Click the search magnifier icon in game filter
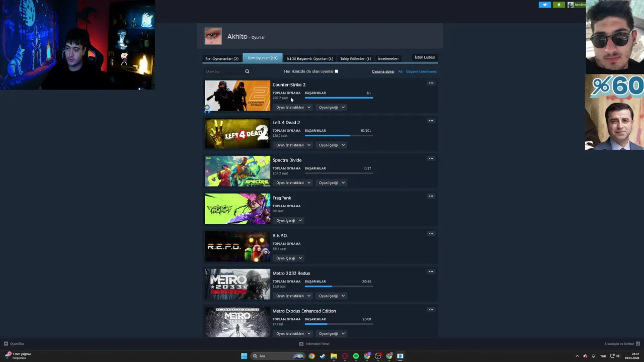Screen dimensions: 644x362 click(x=247, y=71)
